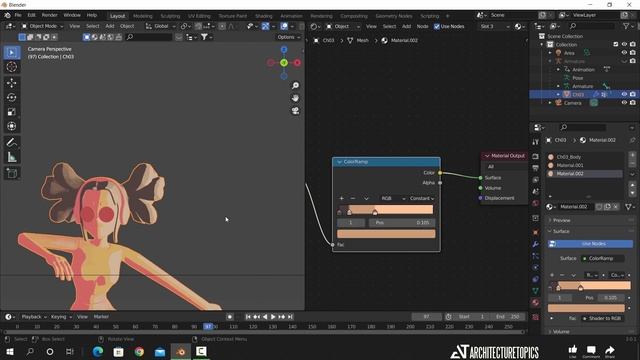This screenshot has height=360, width=640.
Task: Select the Scale tool
Action: pos(11,112)
